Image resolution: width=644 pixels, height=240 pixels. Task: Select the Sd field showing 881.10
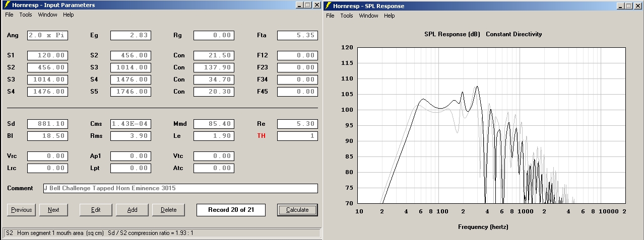point(47,124)
